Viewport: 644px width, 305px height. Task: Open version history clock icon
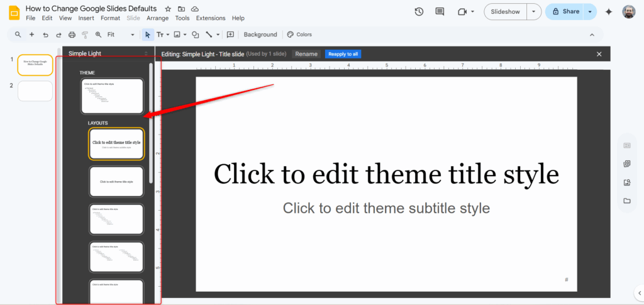coord(419,11)
